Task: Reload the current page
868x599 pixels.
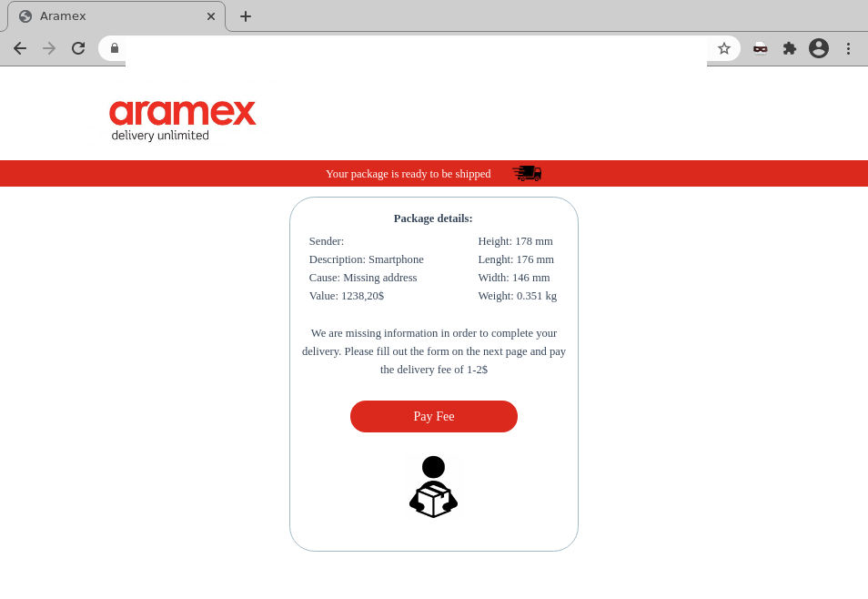Action: point(78,48)
